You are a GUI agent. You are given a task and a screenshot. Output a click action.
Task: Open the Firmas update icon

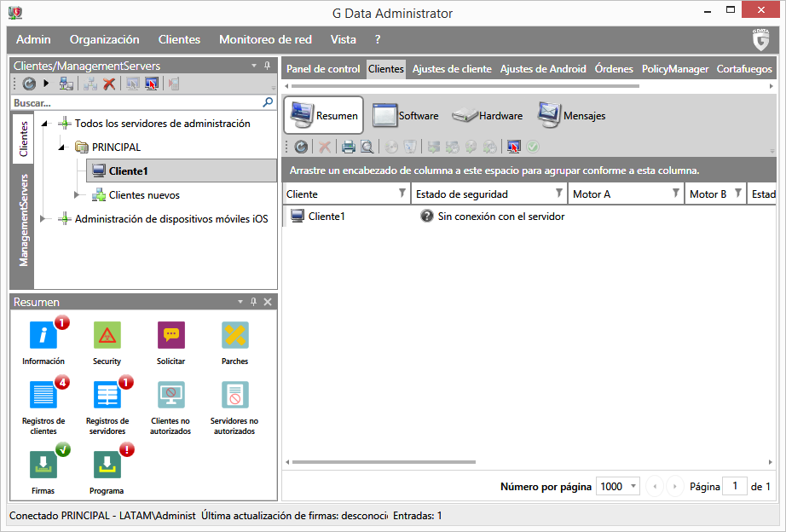(43, 465)
